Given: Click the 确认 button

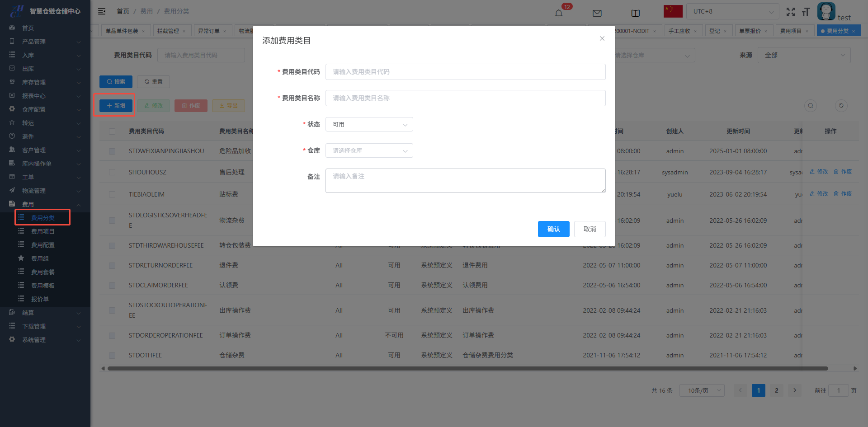Looking at the screenshot, I should pos(553,229).
